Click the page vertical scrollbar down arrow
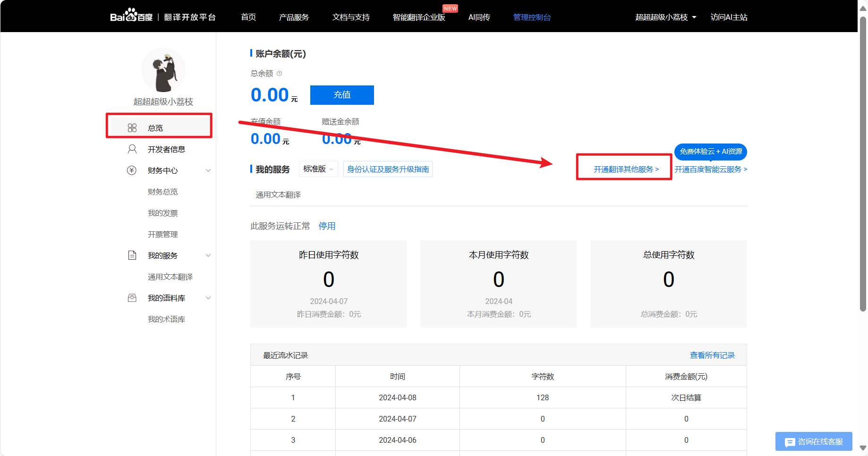 click(863, 448)
